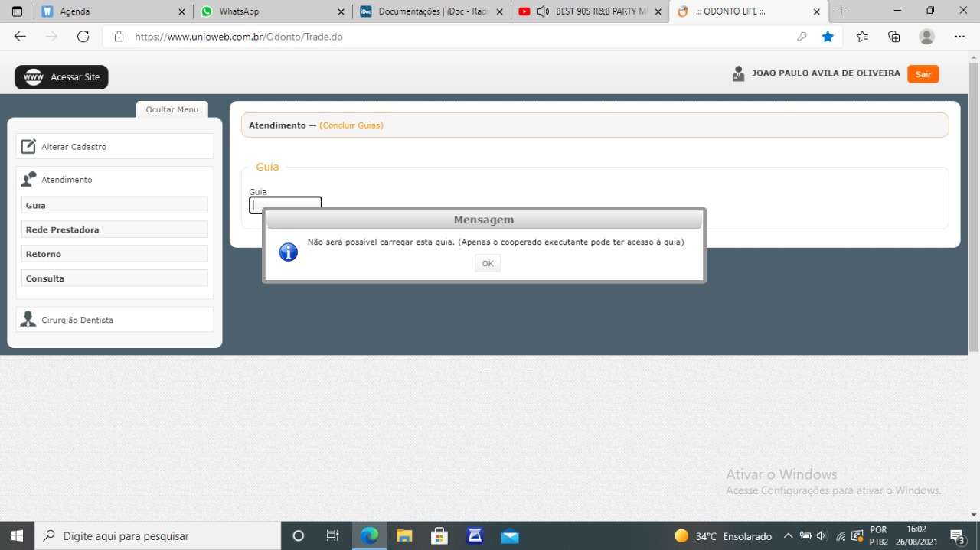Close the WhatsApp browser tab
This screenshot has width=980, height=550.
click(x=341, y=12)
